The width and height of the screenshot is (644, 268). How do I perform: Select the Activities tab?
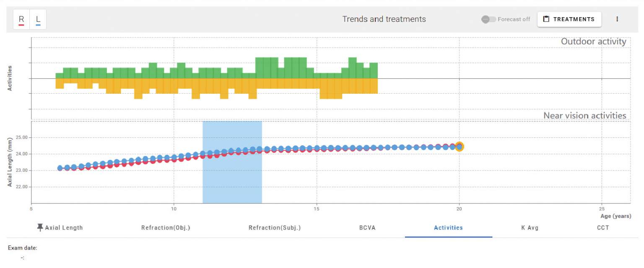[x=448, y=228]
